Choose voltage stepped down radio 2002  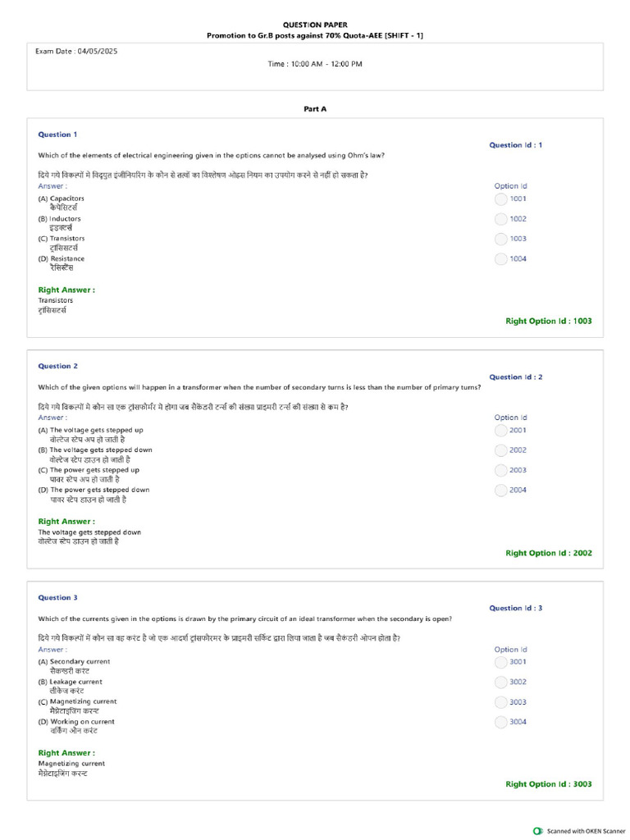pyautogui.click(x=501, y=450)
